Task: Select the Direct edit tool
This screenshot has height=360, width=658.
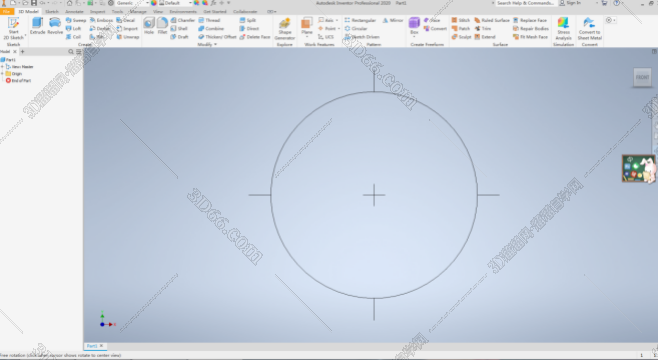Action: coord(249,29)
